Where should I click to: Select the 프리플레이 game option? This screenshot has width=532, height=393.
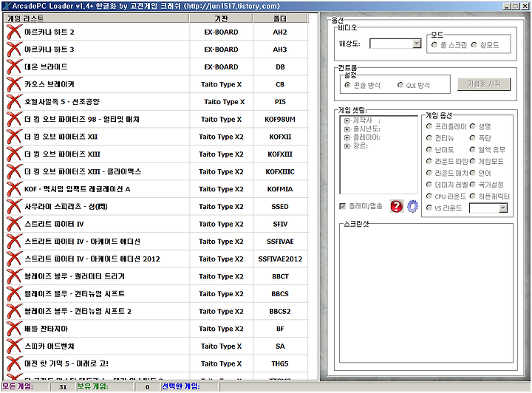pyautogui.click(x=429, y=126)
